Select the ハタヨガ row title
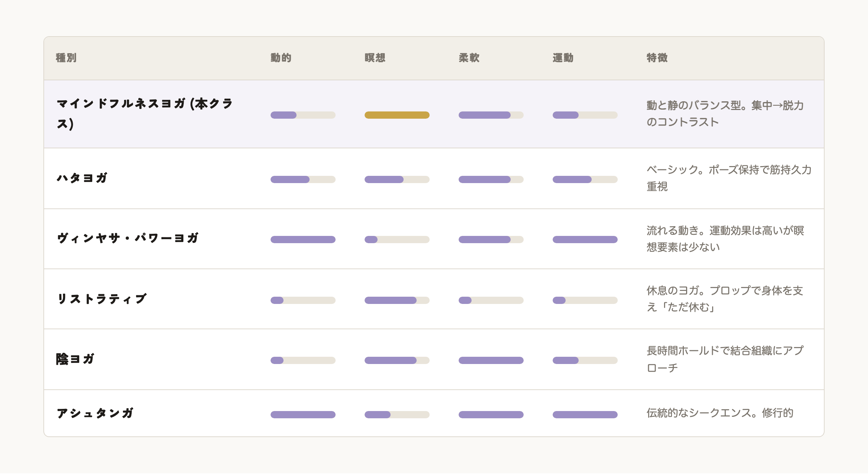This screenshot has height=474, width=868. pyautogui.click(x=82, y=178)
